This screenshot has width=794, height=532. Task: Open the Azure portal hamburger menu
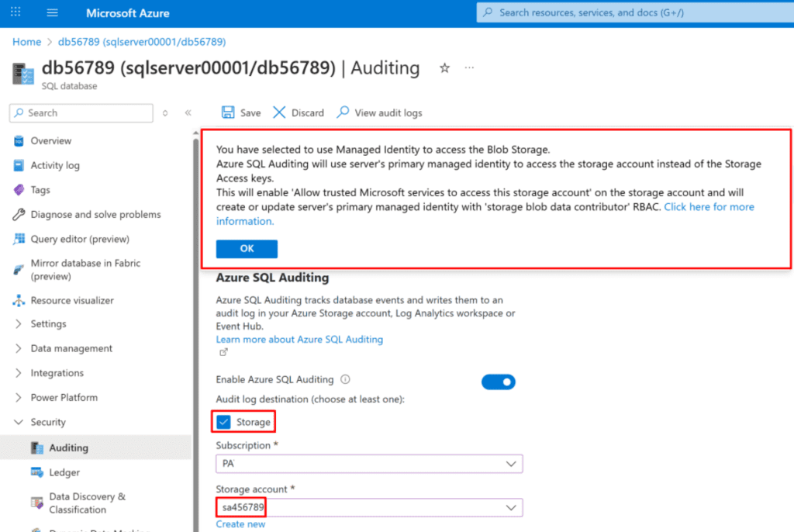click(x=53, y=13)
